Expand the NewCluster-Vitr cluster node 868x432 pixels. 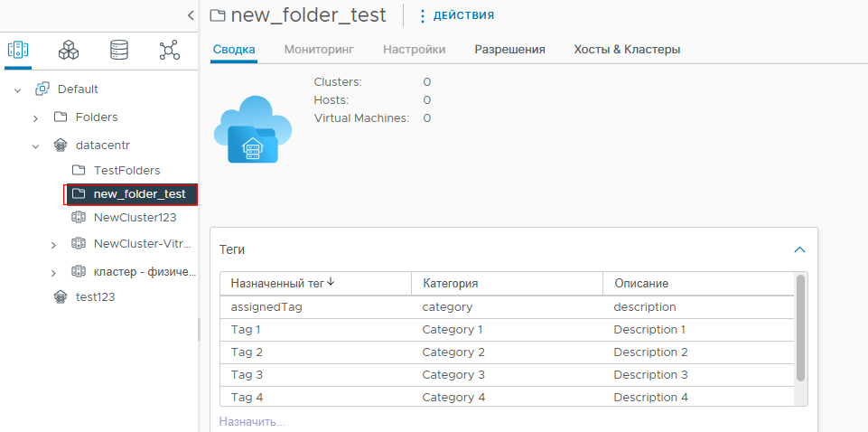tap(53, 244)
